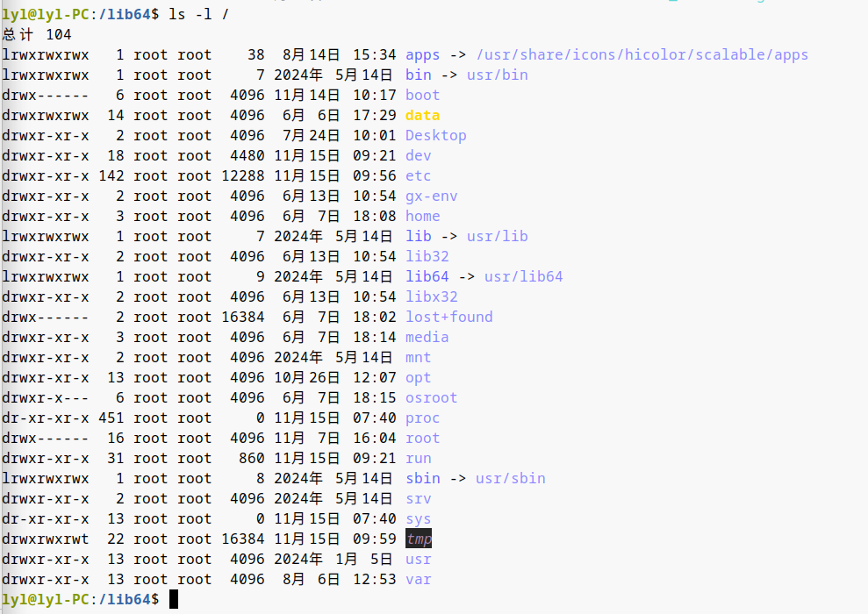
Task: Click the 'run' directory name
Action: click(x=418, y=459)
